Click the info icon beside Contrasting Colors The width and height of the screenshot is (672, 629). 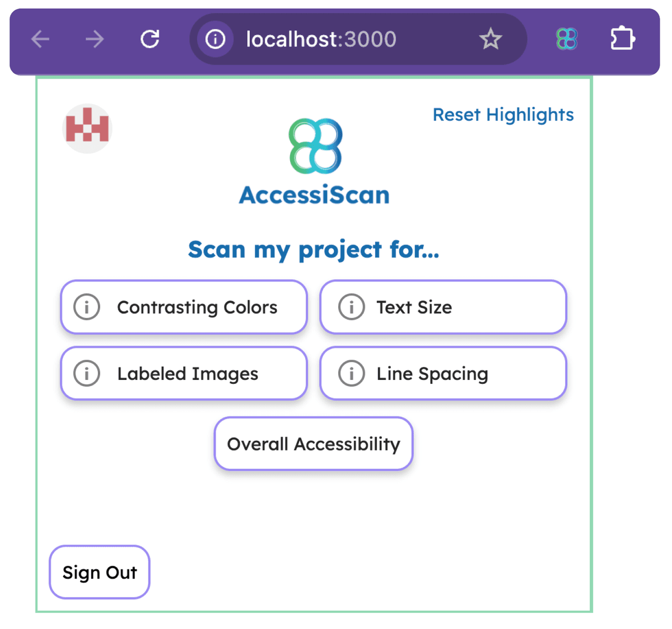tap(87, 307)
